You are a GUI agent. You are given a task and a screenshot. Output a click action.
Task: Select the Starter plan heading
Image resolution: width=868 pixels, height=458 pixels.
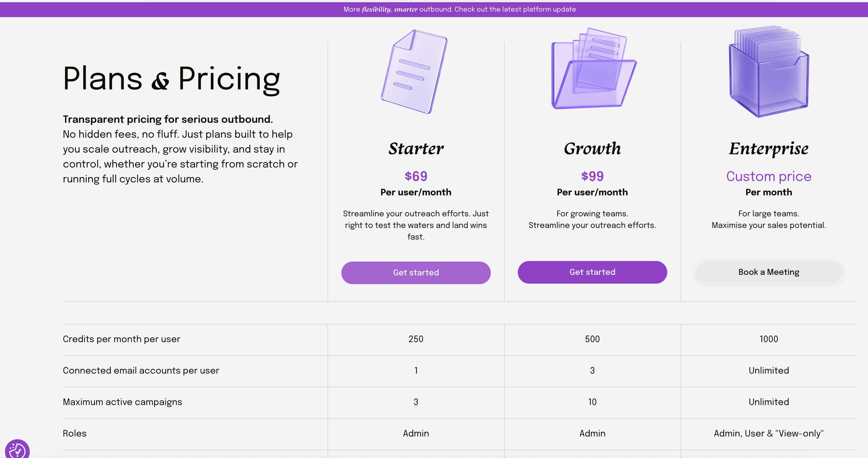pos(416,149)
